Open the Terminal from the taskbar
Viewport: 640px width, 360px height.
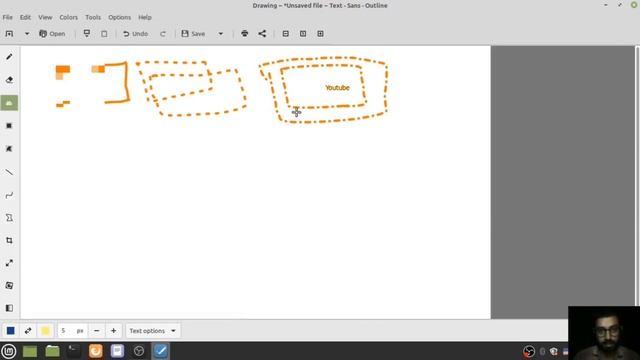[x=74, y=351]
